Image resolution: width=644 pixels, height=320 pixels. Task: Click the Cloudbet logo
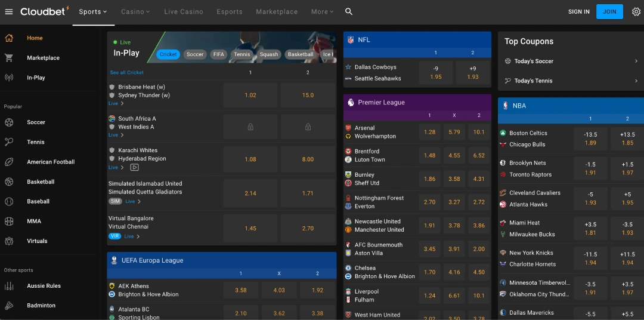pyautogui.click(x=45, y=11)
